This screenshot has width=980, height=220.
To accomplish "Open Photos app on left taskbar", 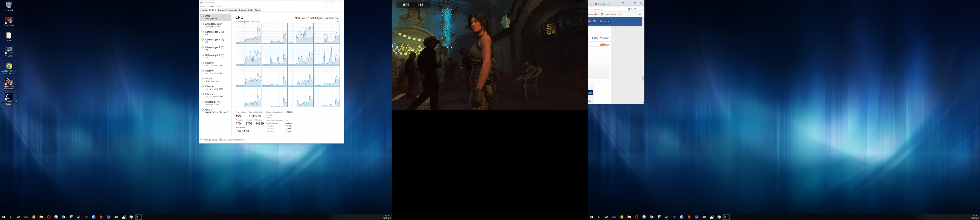I will pyautogui.click(x=124, y=217).
